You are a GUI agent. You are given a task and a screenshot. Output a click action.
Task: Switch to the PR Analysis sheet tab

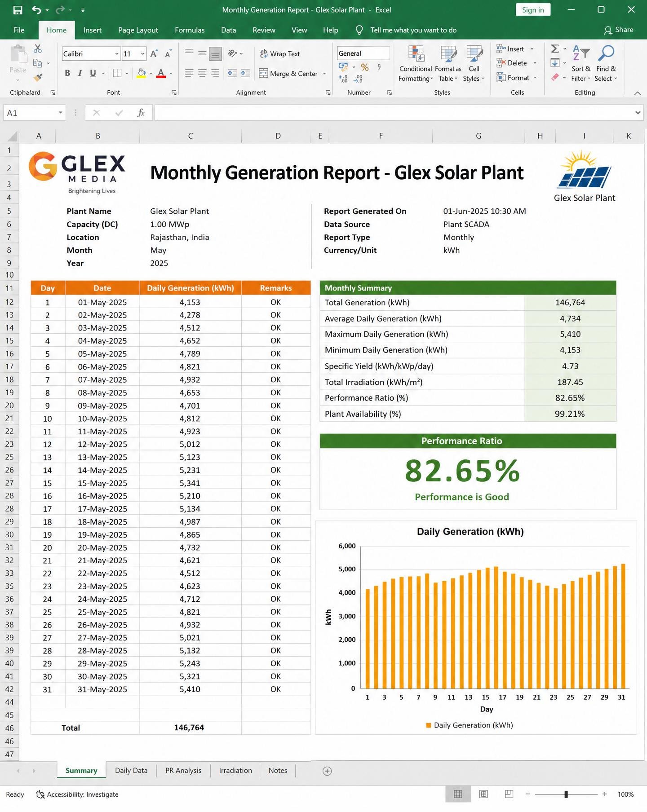[x=183, y=771]
